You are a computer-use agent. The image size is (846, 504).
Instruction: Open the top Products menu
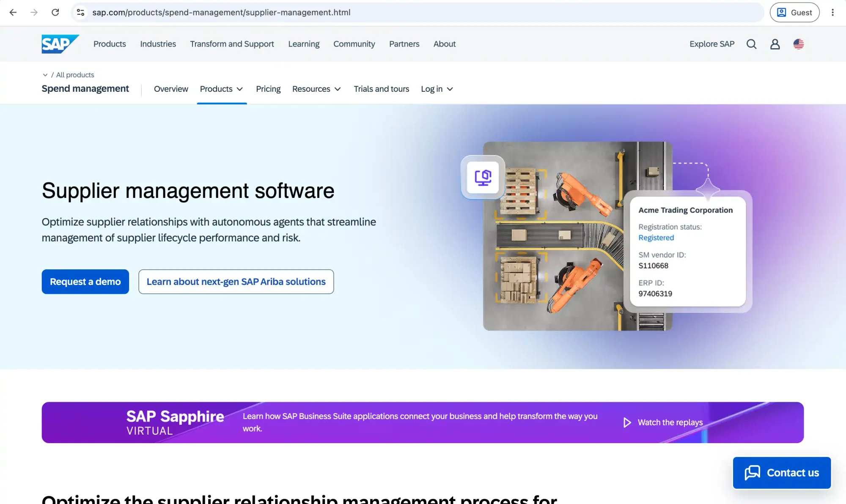click(x=110, y=44)
